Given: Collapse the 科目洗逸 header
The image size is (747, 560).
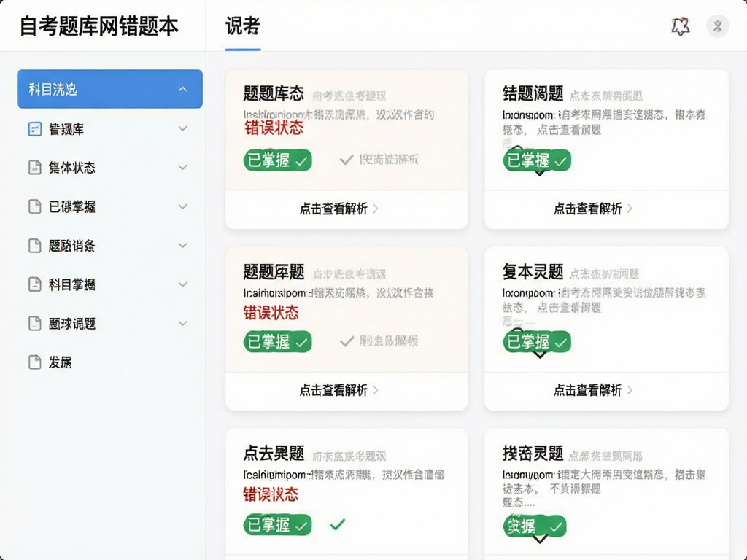Looking at the screenshot, I should pos(182,89).
